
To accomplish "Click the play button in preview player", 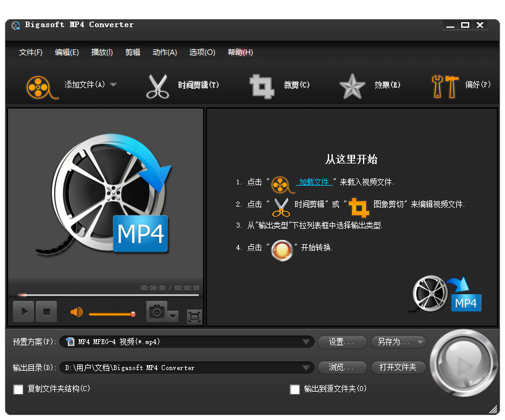I will [23, 311].
